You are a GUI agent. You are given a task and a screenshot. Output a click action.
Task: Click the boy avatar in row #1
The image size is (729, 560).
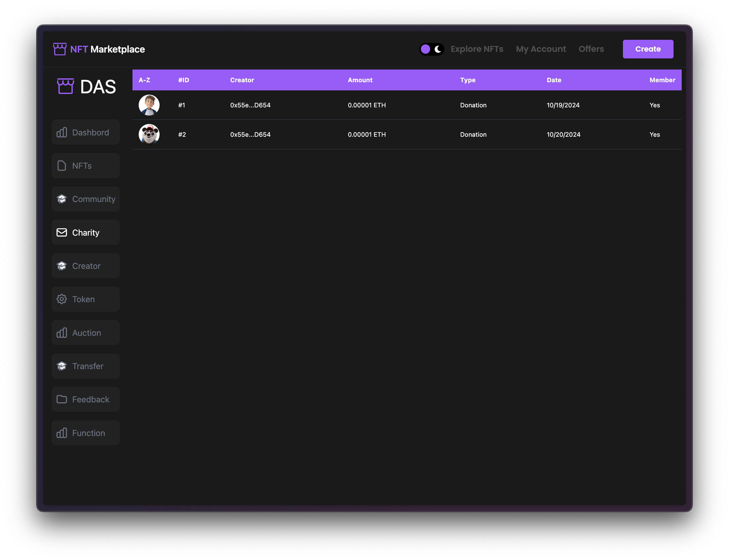point(149,105)
